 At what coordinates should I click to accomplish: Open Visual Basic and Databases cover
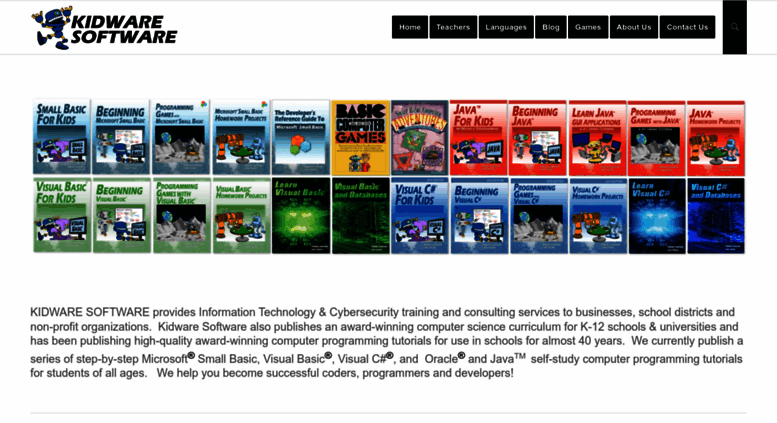pyautogui.click(x=360, y=215)
